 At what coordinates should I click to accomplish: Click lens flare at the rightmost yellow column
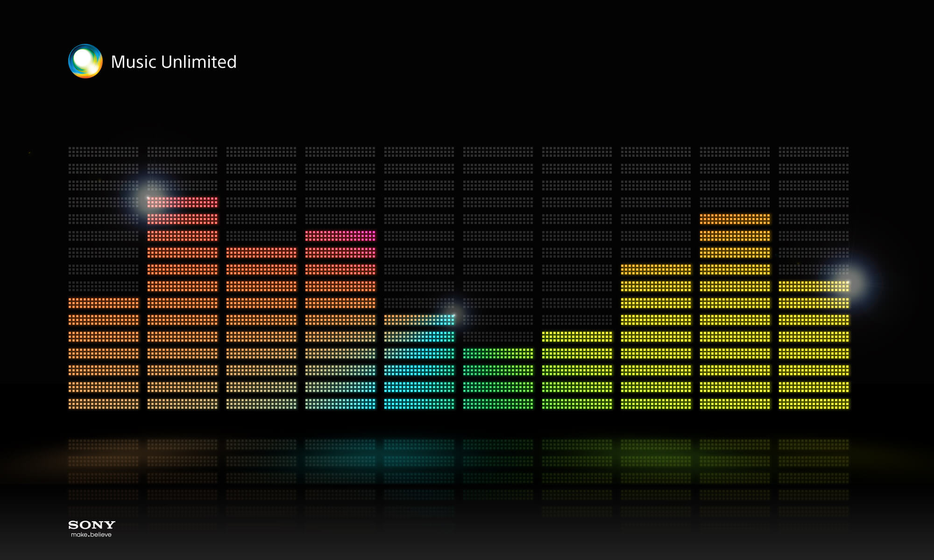[849, 283]
